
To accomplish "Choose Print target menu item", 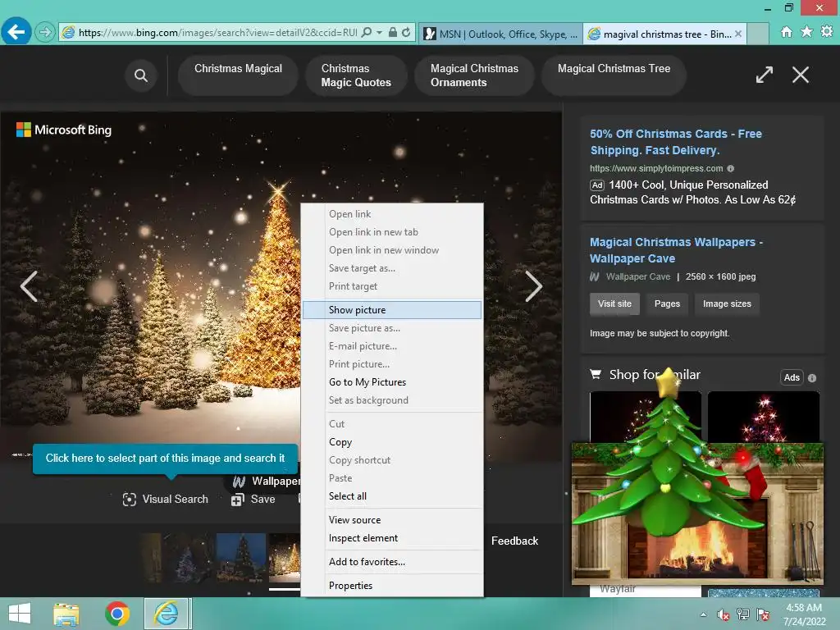I will pos(392,286).
